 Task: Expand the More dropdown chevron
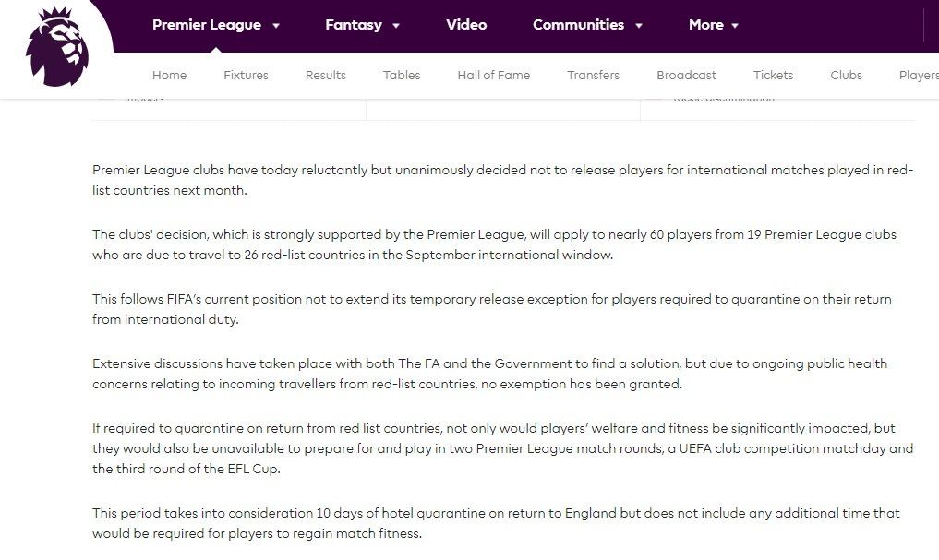(735, 25)
